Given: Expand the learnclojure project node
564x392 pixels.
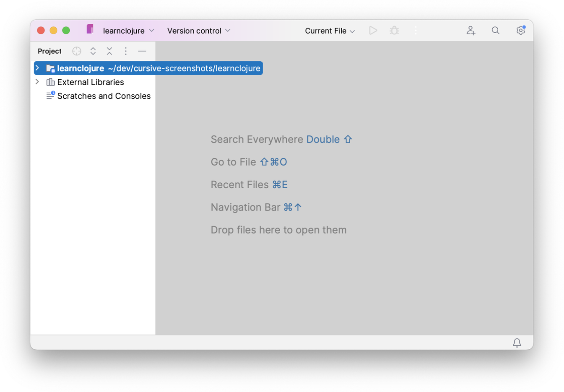Looking at the screenshot, I should click(x=37, y=68).
